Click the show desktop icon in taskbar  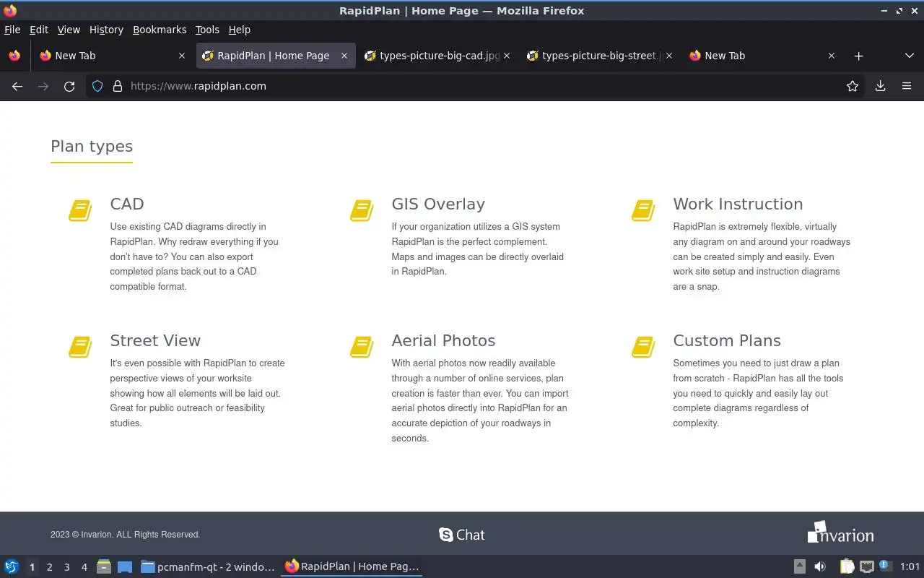[125, 567]
